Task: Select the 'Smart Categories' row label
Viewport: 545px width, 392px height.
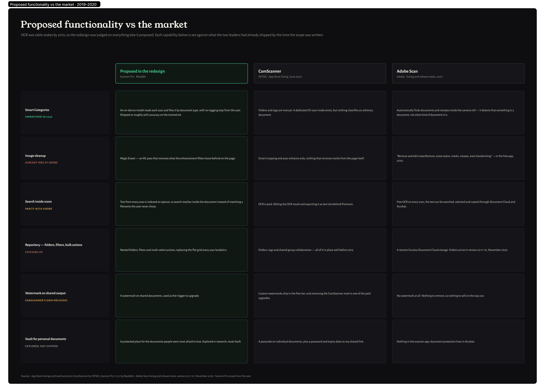Action: pos(37,110)
